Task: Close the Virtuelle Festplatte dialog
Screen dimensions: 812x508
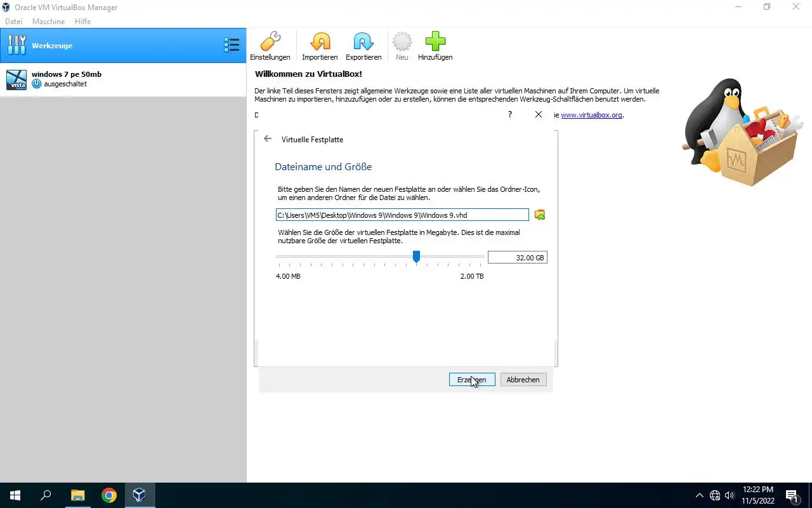Action: point(539,115)
